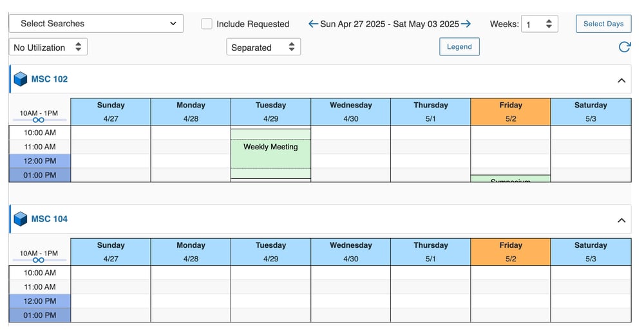
Task: Click the Weeks number stepper
Action: click(539, 24)
